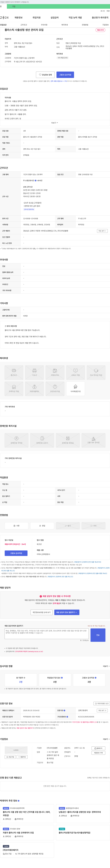This screenshot has height=868, width=110.
Task: Click the 장애인용 화장실 facility icon
Action: coord(68,440)
